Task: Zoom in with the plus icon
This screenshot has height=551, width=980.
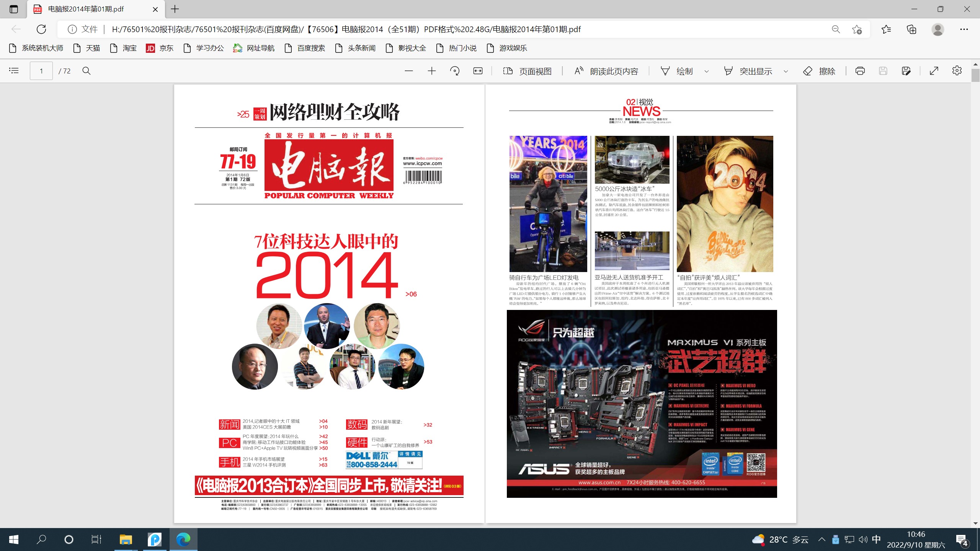Action: pos(432,71)
